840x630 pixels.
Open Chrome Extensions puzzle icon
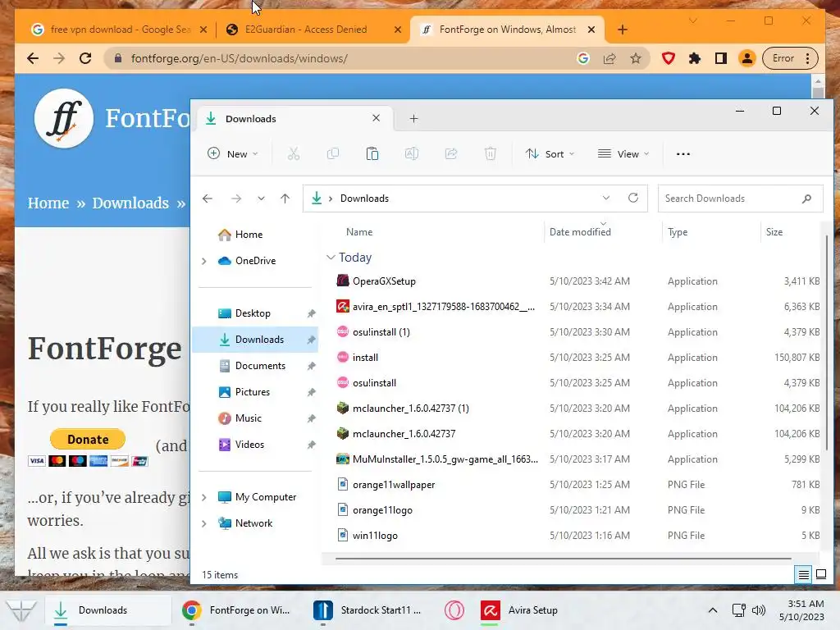click(695, 58)
